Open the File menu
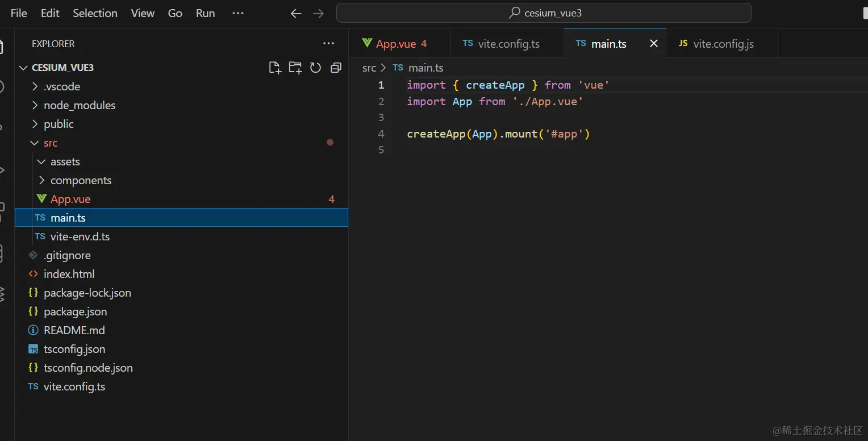The width and height of the screenshot is (868, 441). coord(19,13)
